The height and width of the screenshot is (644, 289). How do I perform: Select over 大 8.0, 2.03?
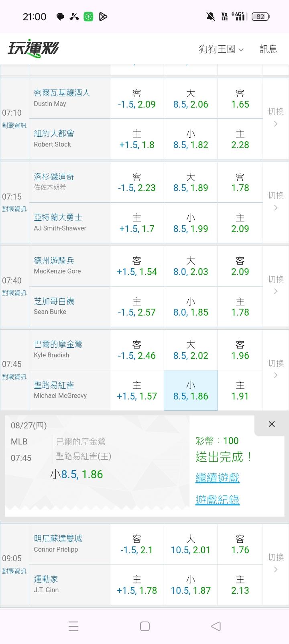(191, 266)
